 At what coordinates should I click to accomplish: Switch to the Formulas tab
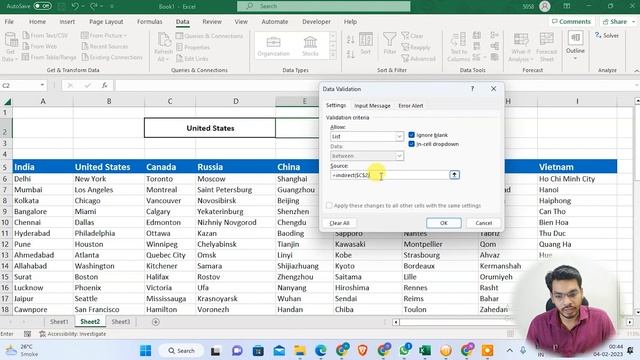click(149, 22)
